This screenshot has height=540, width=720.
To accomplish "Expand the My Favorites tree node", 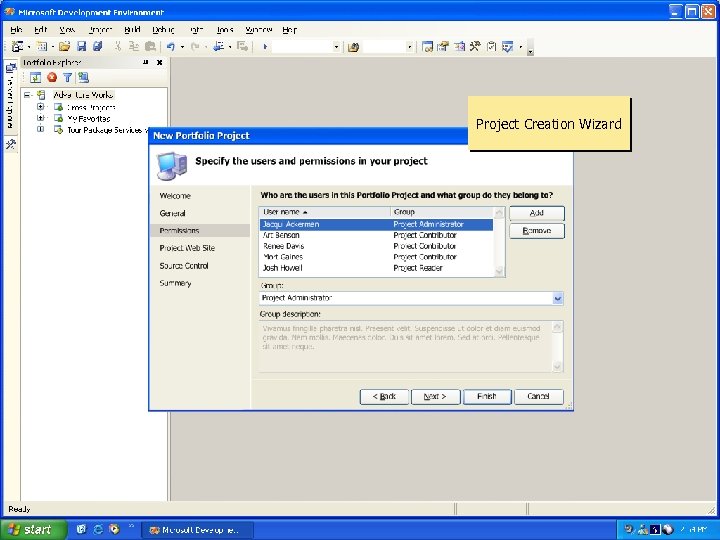I will coord(40,118).
